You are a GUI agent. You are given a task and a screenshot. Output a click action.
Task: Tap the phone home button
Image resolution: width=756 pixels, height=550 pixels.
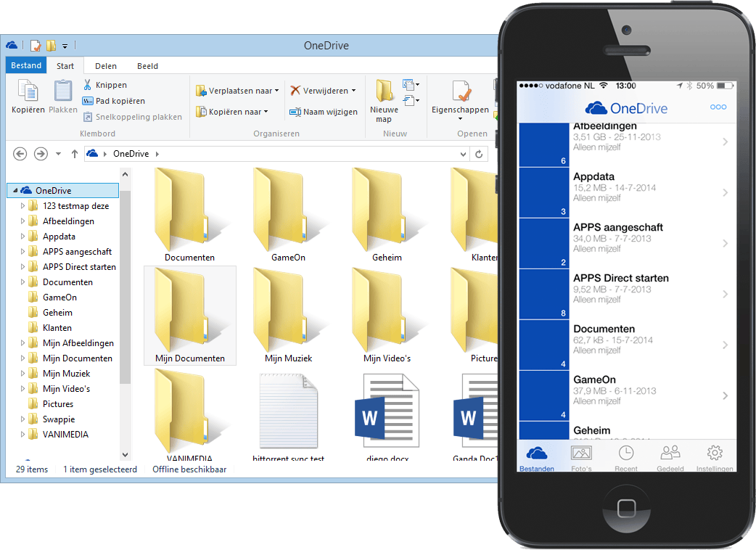(x=626, y=508)
